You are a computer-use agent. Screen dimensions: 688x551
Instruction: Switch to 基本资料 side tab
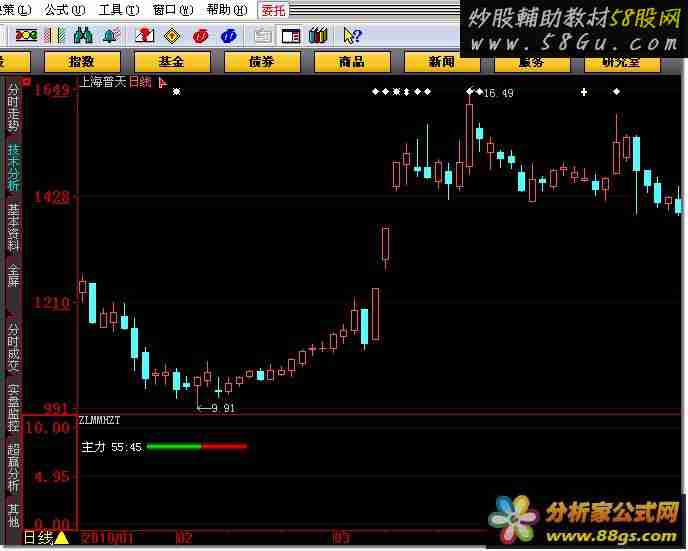click(x=14, y=228)
